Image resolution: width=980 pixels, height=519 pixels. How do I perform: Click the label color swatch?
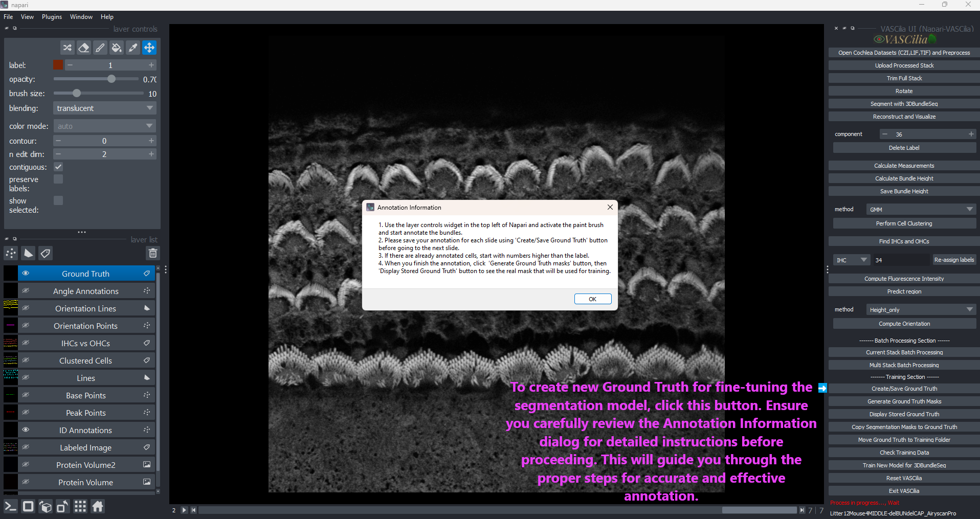coord(58,65)
